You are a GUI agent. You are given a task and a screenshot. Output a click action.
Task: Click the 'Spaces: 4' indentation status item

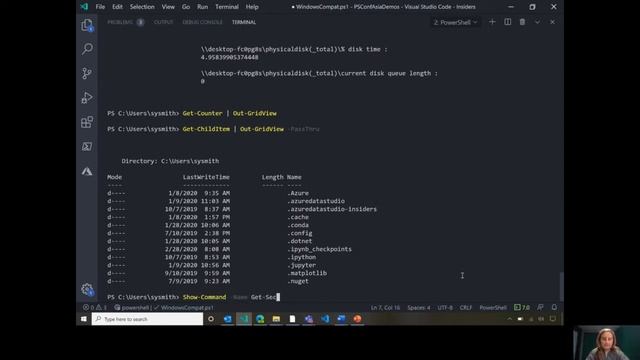418,307
